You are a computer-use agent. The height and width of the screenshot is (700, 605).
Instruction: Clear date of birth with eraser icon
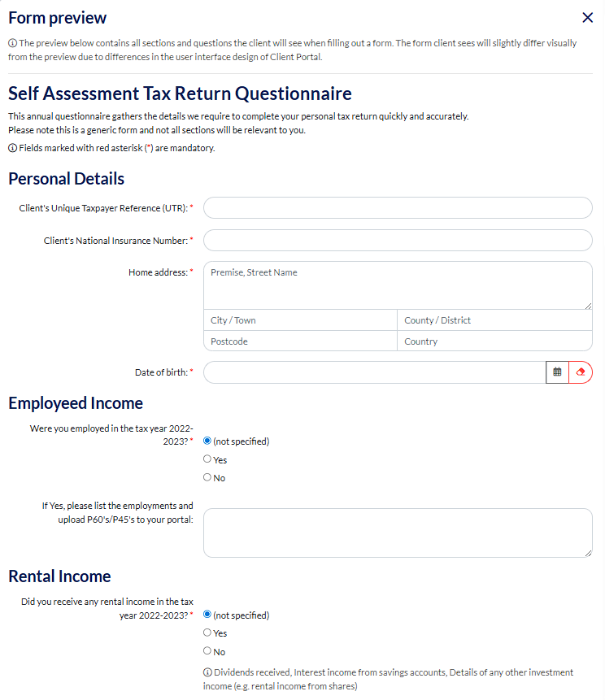click(x=581, y=372)
